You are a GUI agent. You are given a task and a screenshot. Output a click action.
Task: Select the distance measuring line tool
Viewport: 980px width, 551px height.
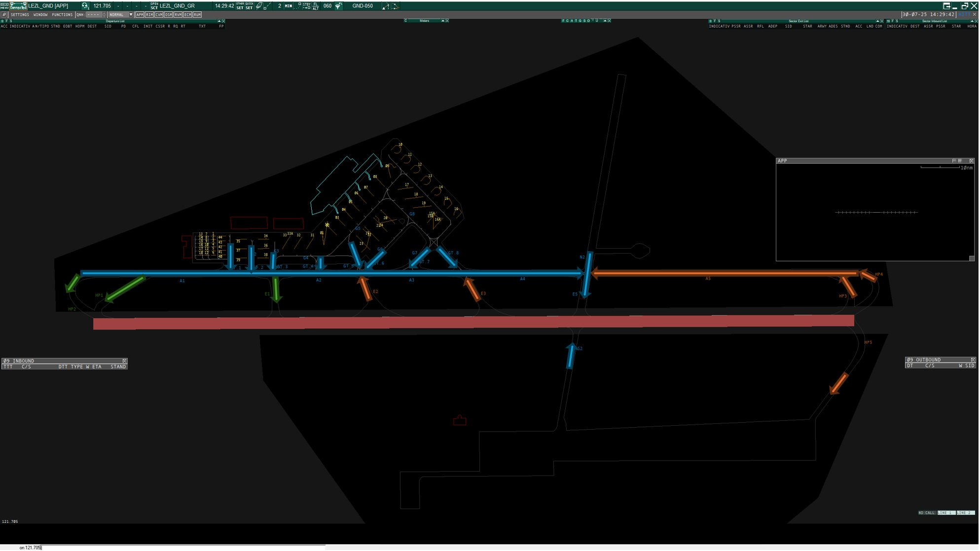pyautogui.click(x=268, y=6)
